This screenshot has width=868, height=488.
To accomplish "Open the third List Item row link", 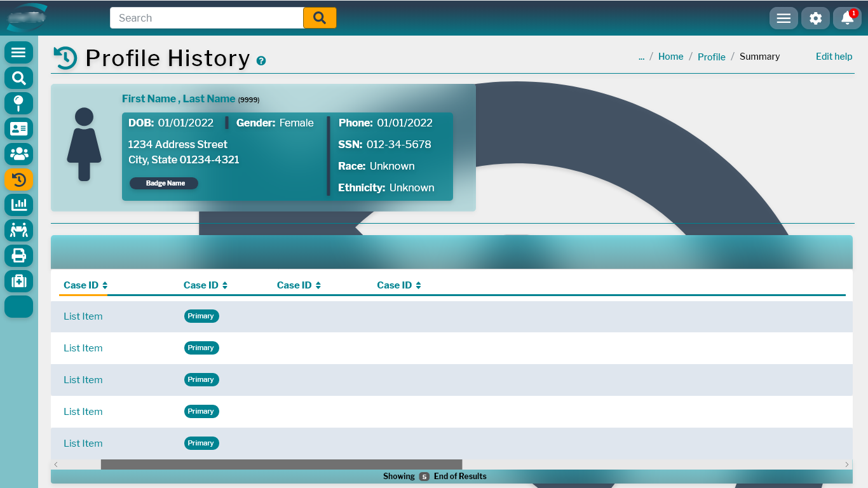I will tap(83, 380).
